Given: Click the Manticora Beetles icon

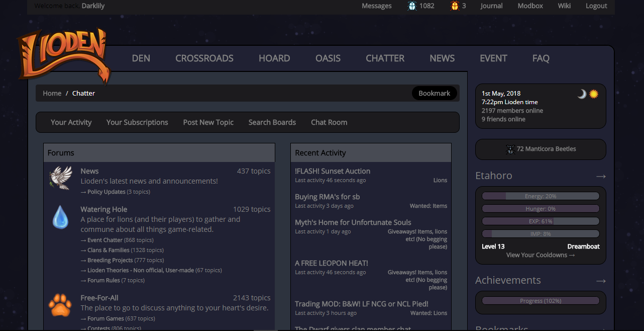Looking at the screenshot, I should (x=510, y=149).
